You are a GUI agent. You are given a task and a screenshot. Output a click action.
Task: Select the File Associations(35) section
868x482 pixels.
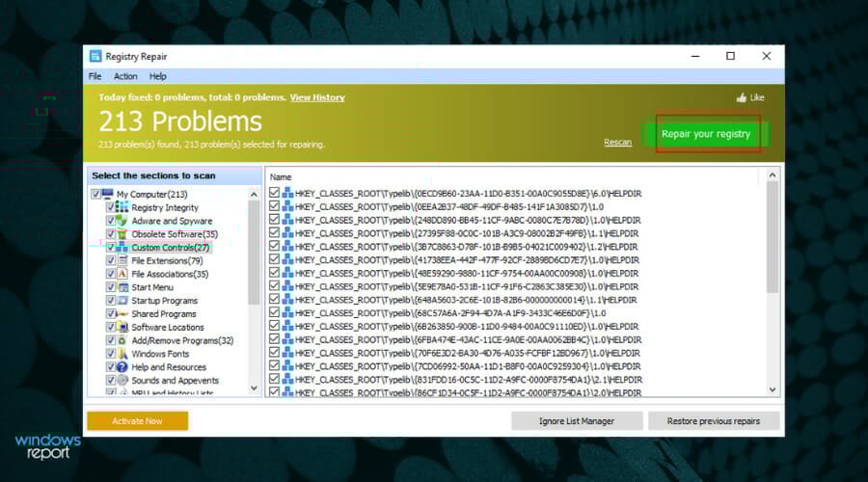[170, 274]
